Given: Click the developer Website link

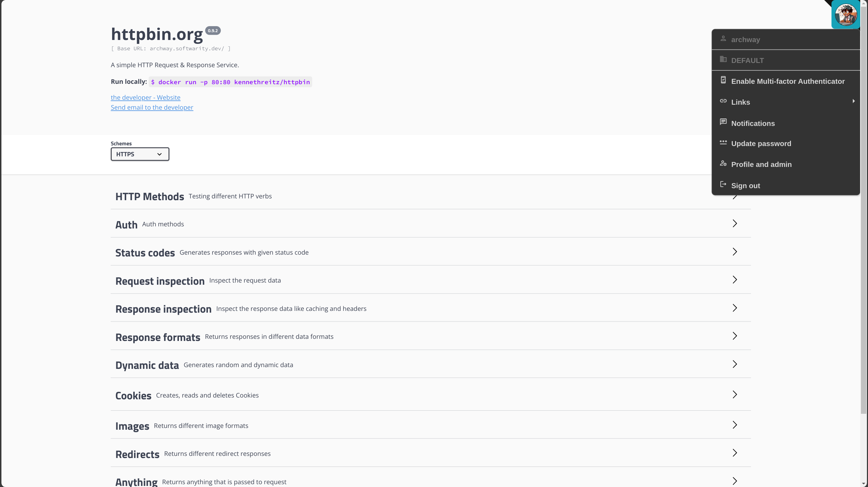Looking at the screenshot, I should pos(145,97).
